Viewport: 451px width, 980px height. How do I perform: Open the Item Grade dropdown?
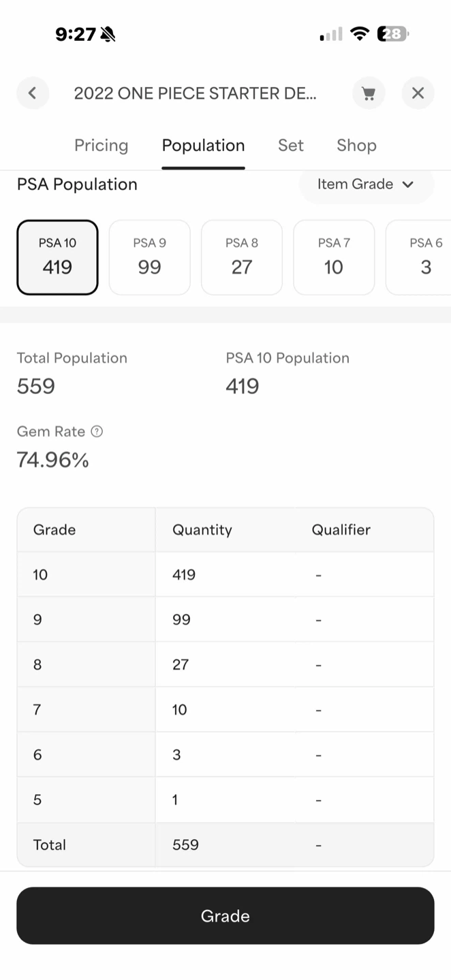click(367, 184)
